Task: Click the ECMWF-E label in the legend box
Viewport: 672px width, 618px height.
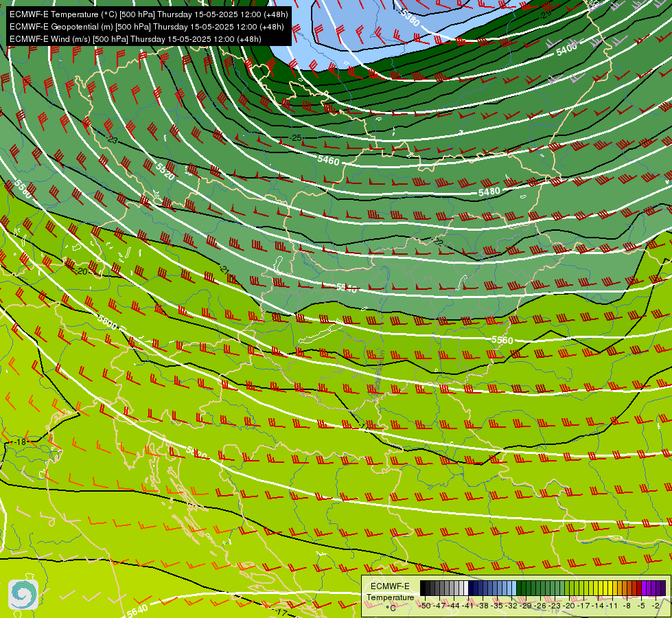Action: tap(390, 586)
